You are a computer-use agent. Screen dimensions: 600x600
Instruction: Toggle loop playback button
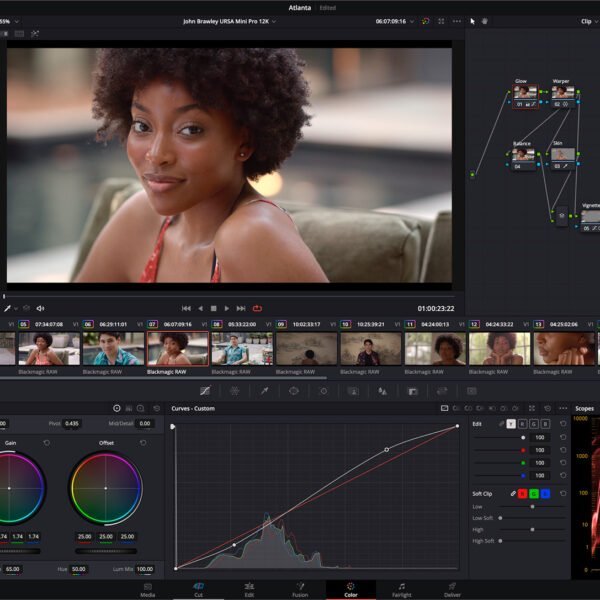pos(257,308)
